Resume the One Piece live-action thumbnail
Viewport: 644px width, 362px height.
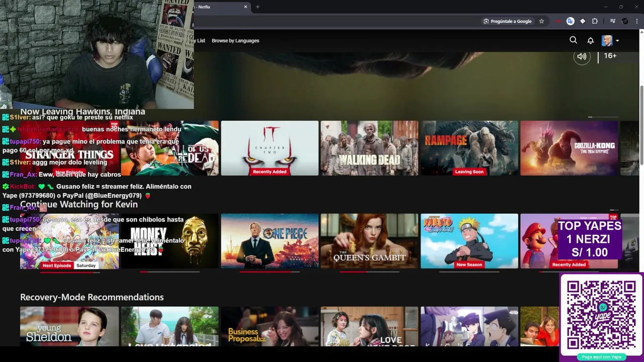(x=270, y=241)
